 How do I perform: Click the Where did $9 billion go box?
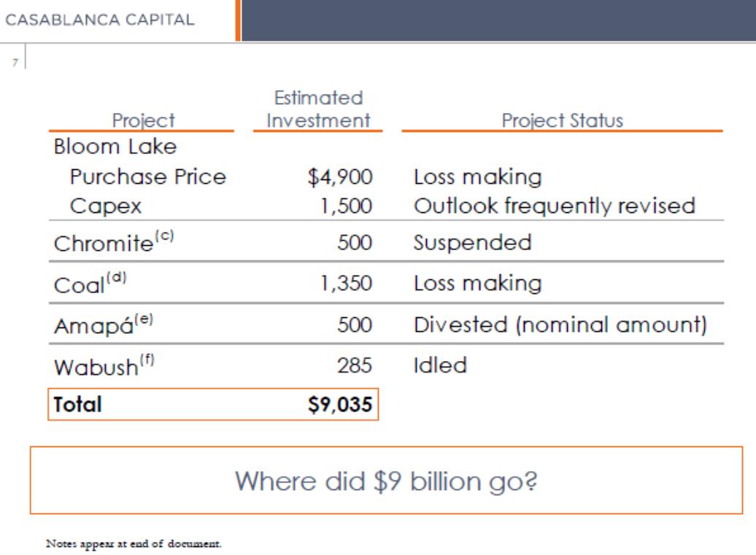click(x=393, y=481)
